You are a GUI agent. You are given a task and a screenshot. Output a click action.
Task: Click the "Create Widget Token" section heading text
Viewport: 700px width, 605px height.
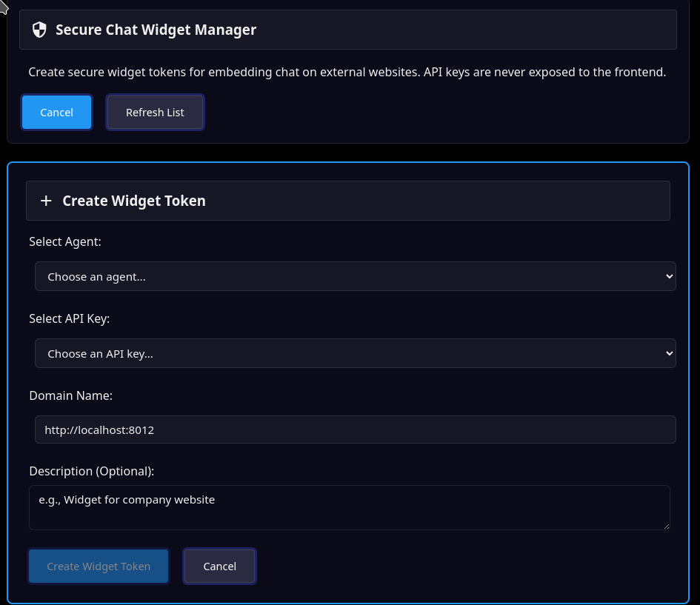click(x=134, y=201)
